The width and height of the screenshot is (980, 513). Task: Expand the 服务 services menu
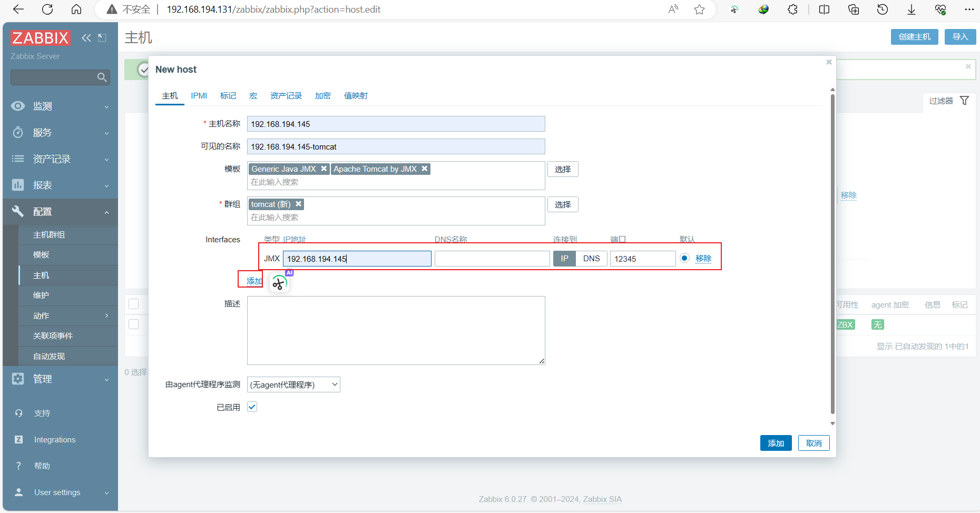(60, 133)
